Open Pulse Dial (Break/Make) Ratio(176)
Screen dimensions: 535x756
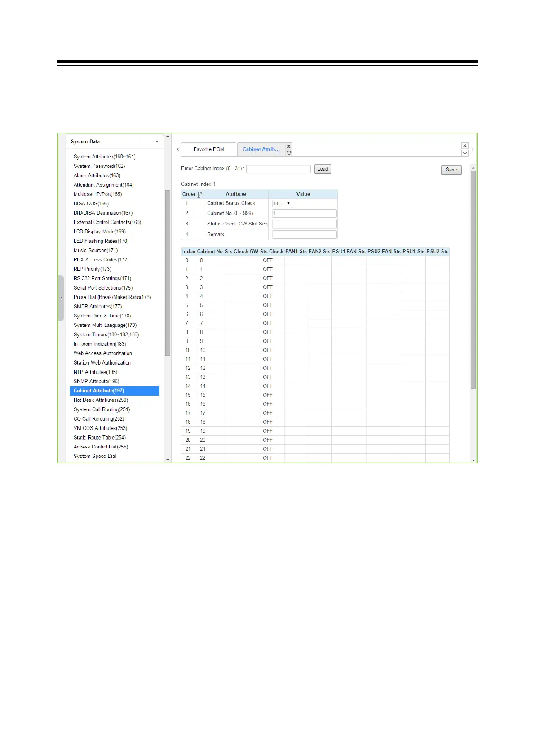click(x=112, y=297)
